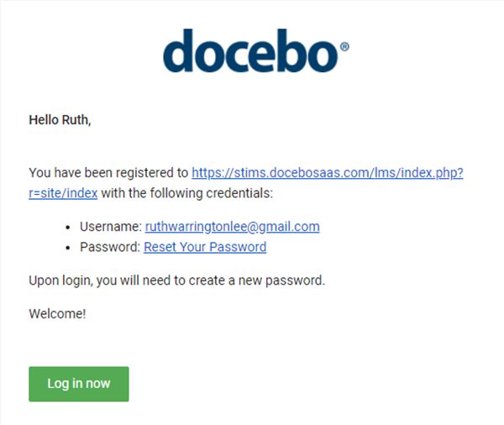Click the "Username:" label
Image resolution: width=504 pixels, height=425 pixels.
click(111, 227)
